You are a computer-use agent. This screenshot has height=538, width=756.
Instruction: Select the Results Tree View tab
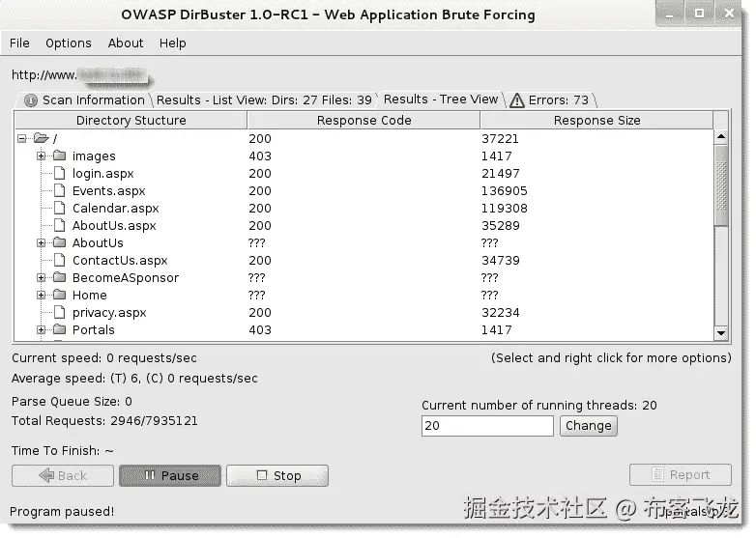coord(440,99)
